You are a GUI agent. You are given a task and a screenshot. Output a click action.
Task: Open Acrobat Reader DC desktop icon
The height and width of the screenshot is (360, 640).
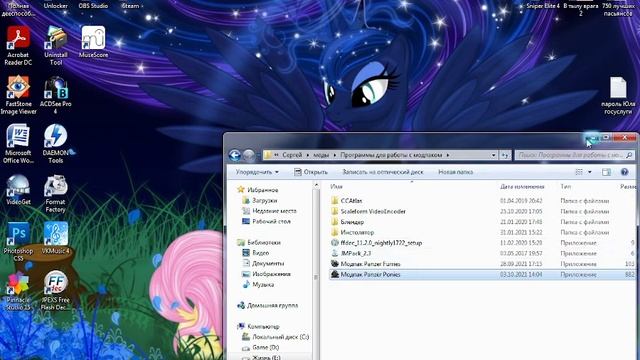click(18, 46)
